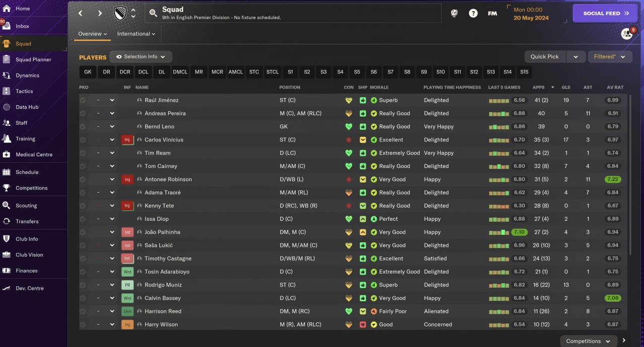Click the help question mark icon

pos(473,14)
